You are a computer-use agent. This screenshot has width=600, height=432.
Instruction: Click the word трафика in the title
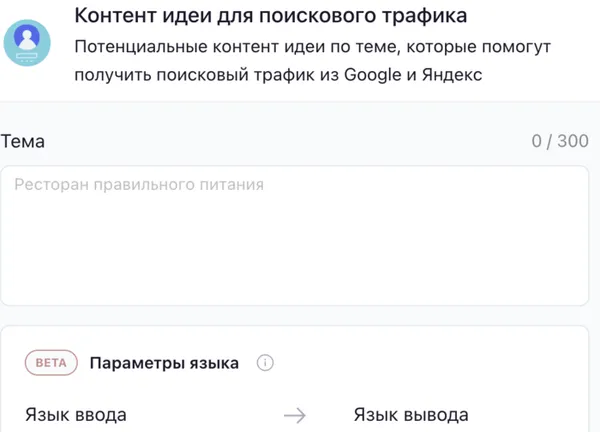(427, 17)
